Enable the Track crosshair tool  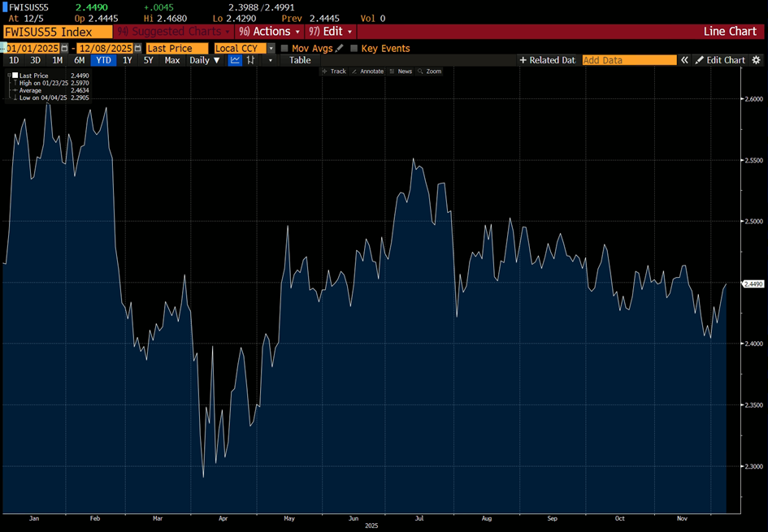334,71
